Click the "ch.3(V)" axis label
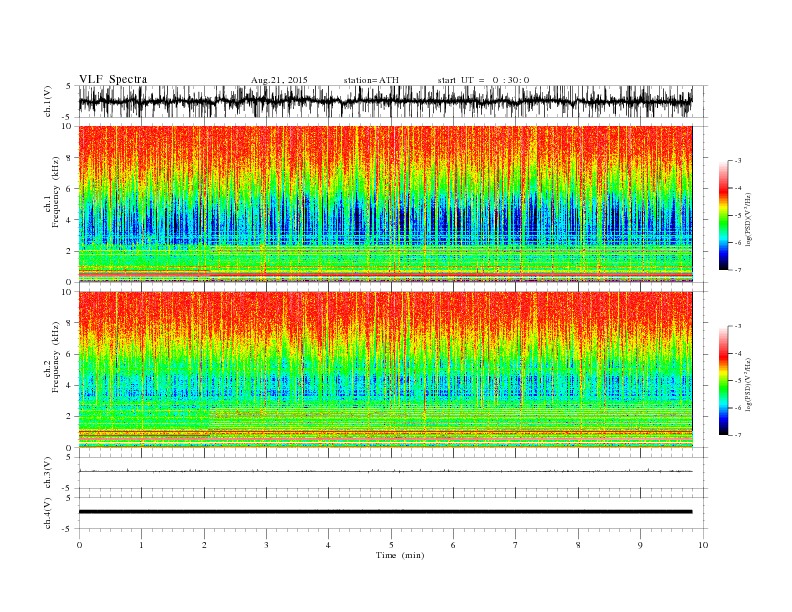 click(48, 473)
